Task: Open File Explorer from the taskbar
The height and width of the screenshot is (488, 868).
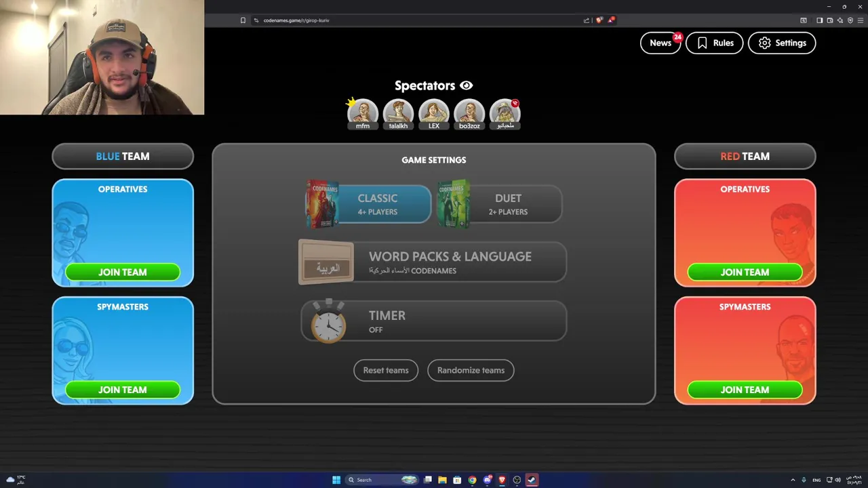Action: pos(442,480)
